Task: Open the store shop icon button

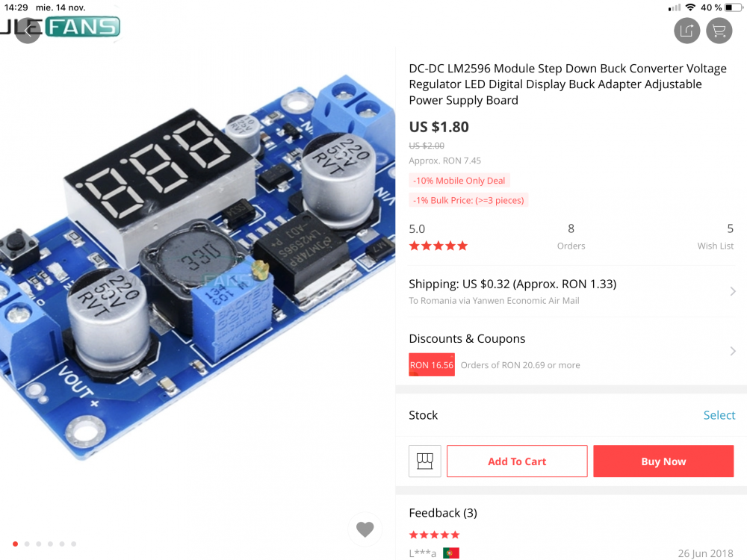Action: (x=424, y=461)
